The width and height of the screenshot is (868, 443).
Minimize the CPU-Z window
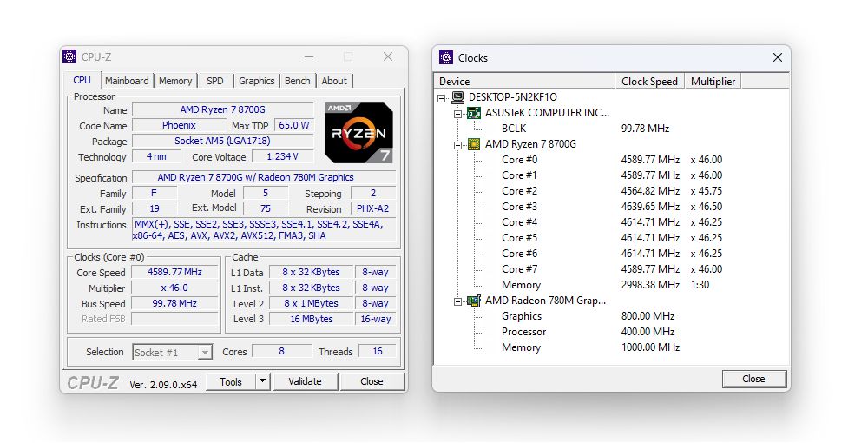309,56
